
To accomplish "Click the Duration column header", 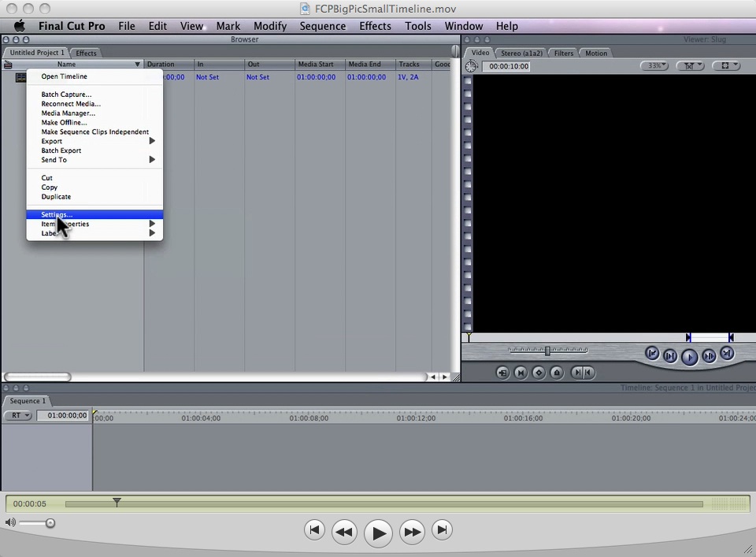I will pyautogui.click(x=169, y=64).
